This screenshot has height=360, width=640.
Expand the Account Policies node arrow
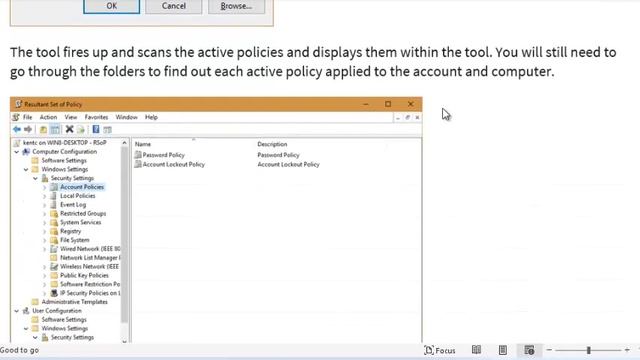(44, 187)
